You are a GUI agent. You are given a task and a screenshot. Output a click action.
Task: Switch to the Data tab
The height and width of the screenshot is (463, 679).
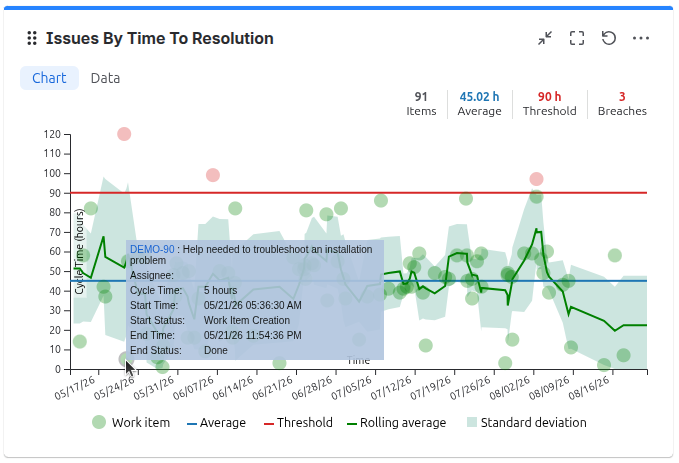(105, 78)
